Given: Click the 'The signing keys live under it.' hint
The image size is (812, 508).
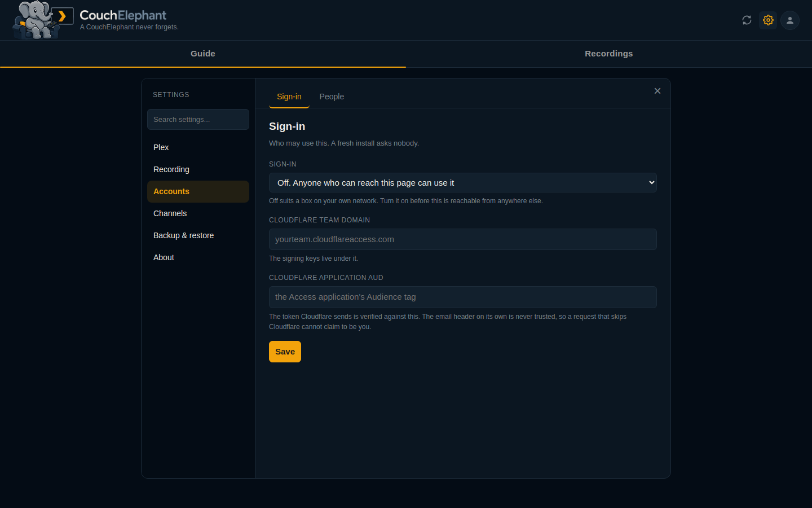Looking at the screenshot, I should 314,259.
